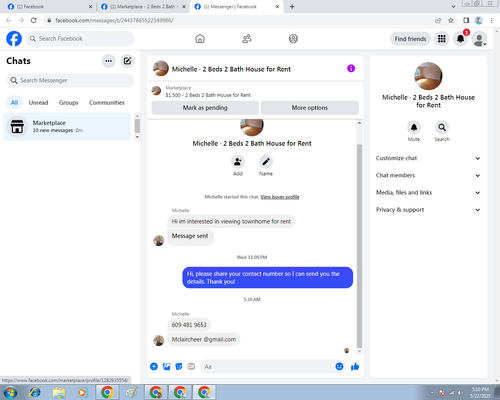The image size is (500, 400).
Task: Click taskbar clock showing 5:10 PM
Action: tap(480, 392)
